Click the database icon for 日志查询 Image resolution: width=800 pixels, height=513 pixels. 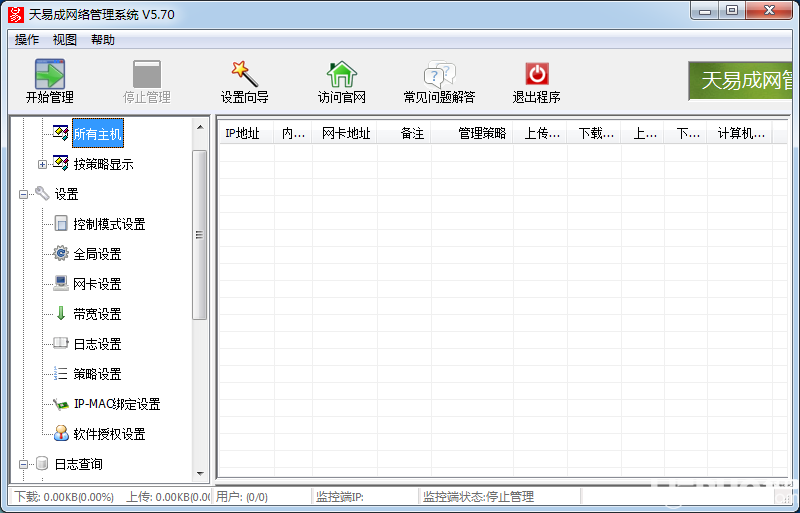tap(42, 463)
